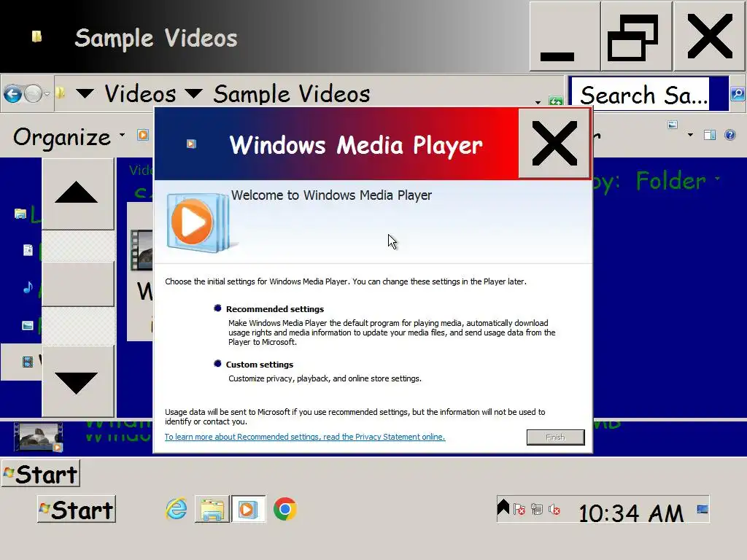This screenshot has height=560, width=747.
Task: Click the Show desktop icon beside clock
Action: tap(703, 510)
